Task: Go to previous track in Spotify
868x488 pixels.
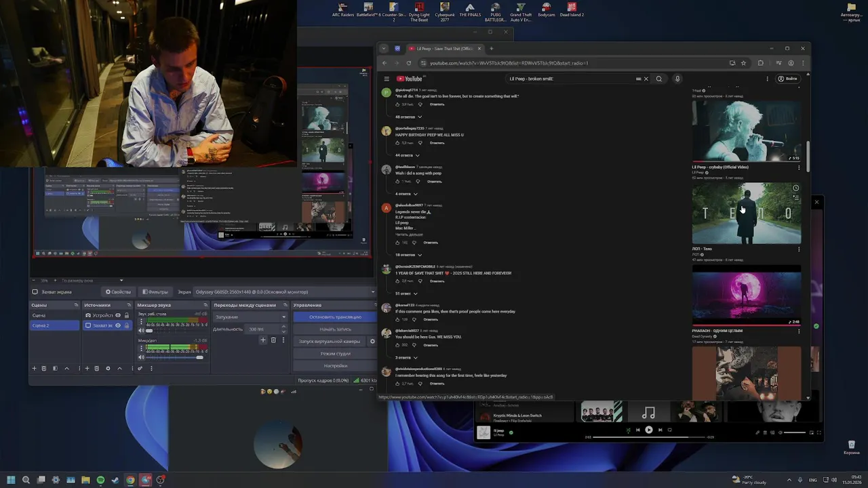Action: (637, 430)
